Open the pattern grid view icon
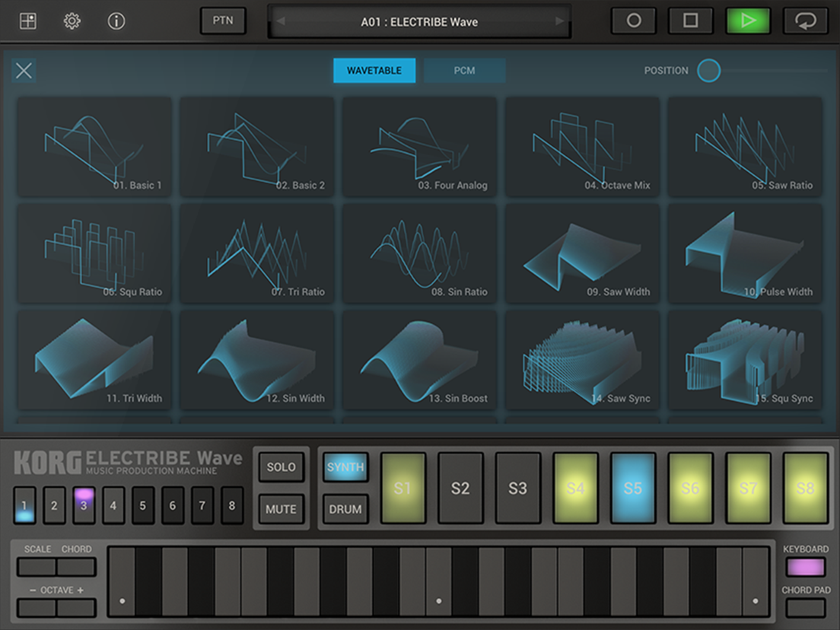 (28, 21)
